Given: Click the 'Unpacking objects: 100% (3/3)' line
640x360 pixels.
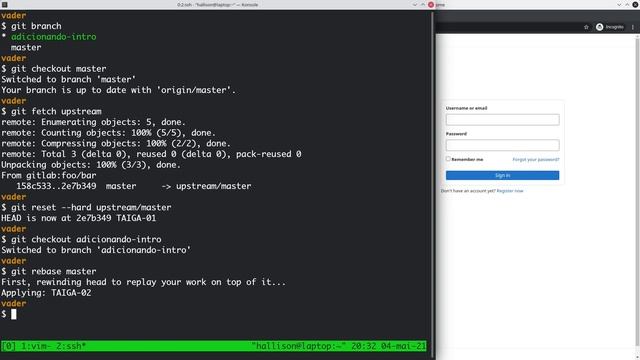Looking at the screenshot, I should click(91, 165).
